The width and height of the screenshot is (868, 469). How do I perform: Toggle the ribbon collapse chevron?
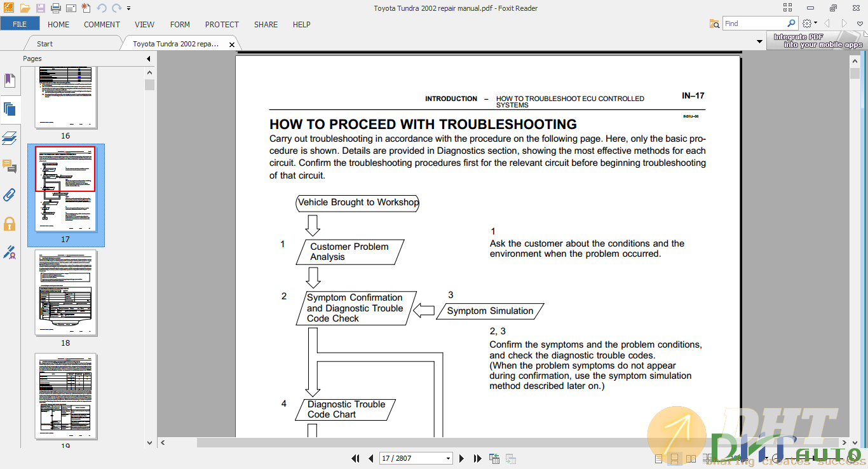tap(860, 24)
